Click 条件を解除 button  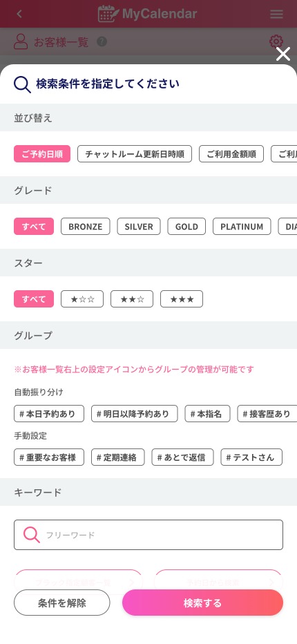pyautogui.click(x=62, y=603)
